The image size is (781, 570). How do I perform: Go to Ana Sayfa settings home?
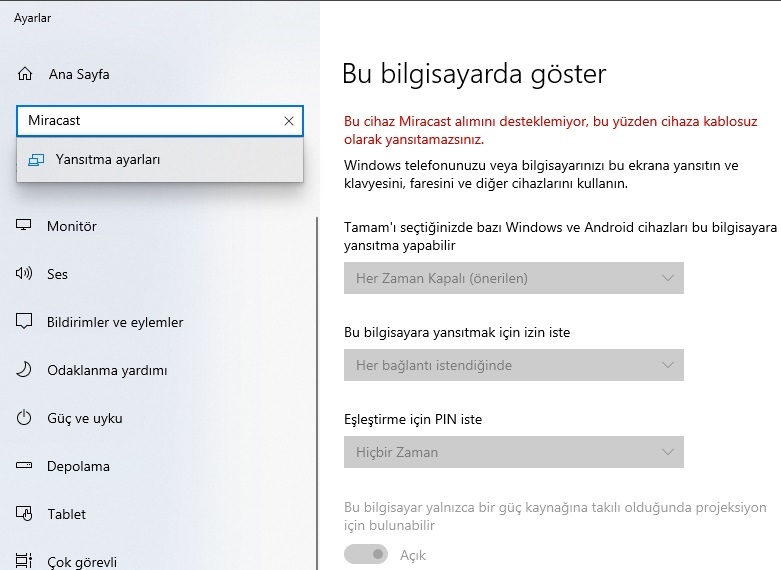click(x=79, y=74)
